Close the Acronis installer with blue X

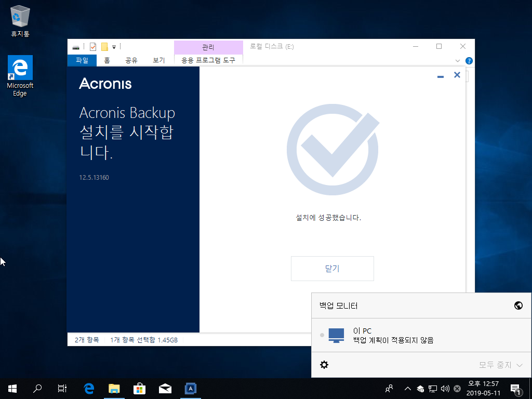[457, 75]
